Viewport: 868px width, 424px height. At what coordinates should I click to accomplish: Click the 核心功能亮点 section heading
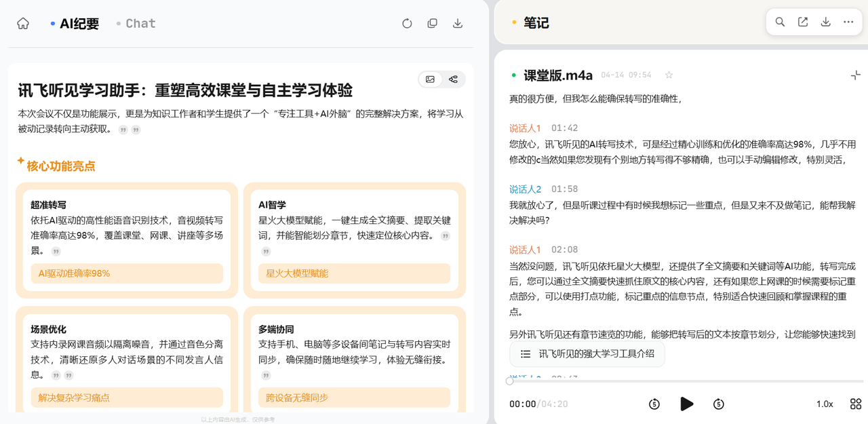pyautogui.click(x=61, y=166)
